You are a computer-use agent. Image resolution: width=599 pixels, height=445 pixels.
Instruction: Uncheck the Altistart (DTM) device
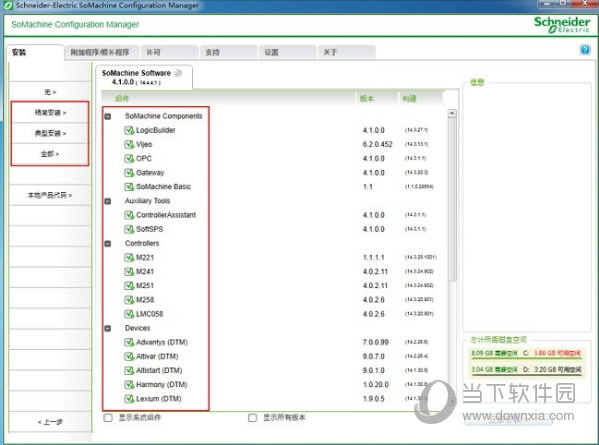point(129,371)
